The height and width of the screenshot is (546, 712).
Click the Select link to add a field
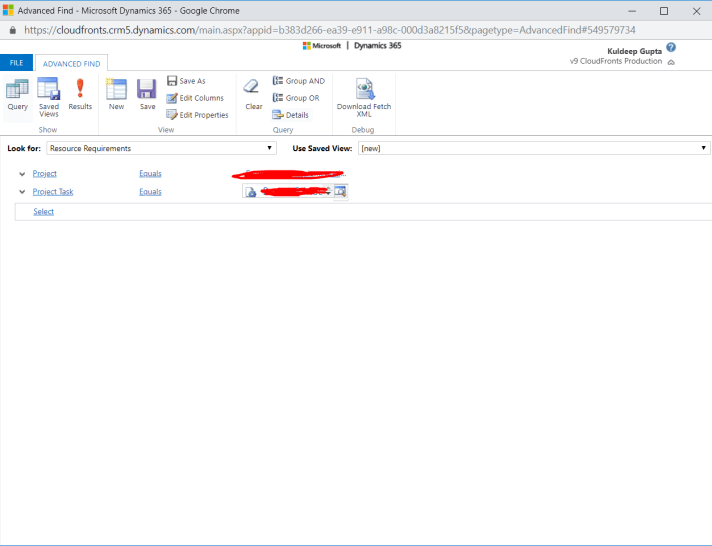coord(43,212)
